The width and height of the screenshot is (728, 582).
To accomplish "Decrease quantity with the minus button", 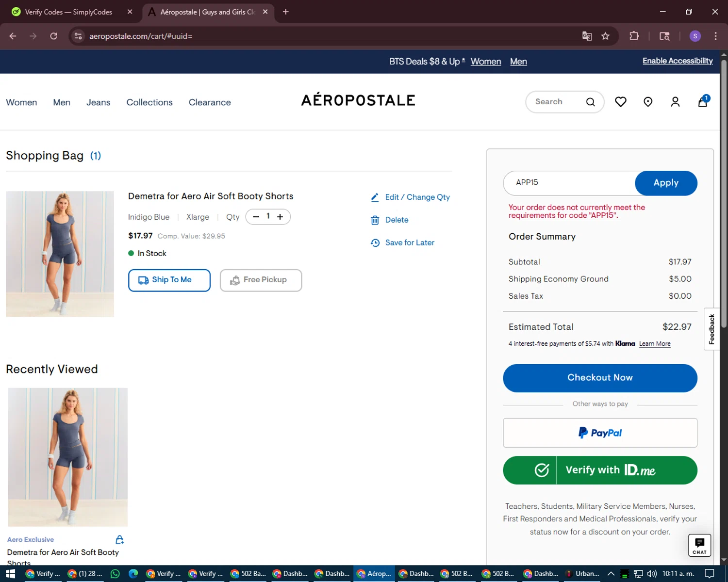I will (x=256, y=217).
